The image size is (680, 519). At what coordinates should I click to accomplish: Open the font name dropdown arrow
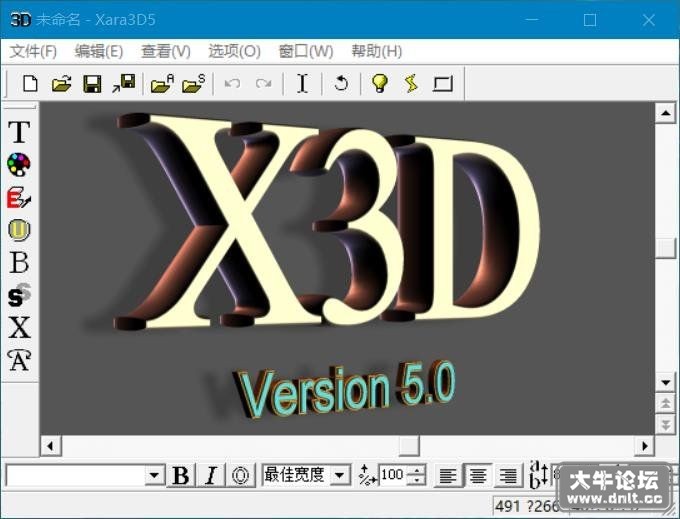(154, 475)
